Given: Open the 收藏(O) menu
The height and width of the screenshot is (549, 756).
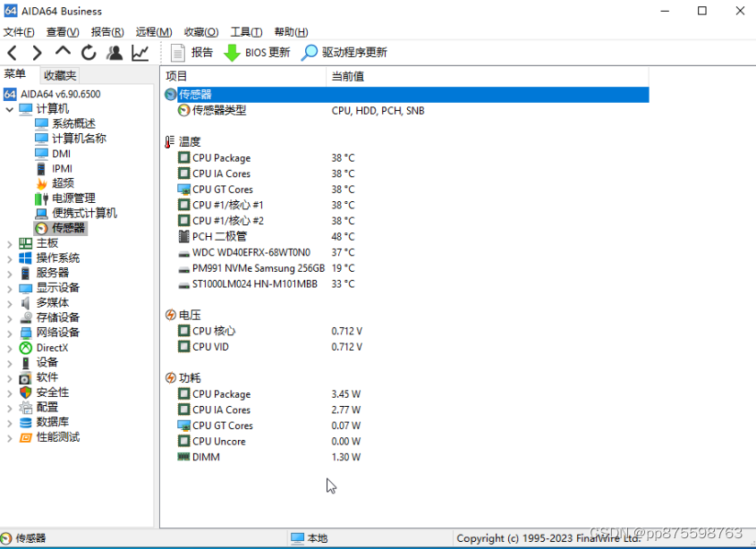Looking at the screenshot, I should (x=201, y=32).
